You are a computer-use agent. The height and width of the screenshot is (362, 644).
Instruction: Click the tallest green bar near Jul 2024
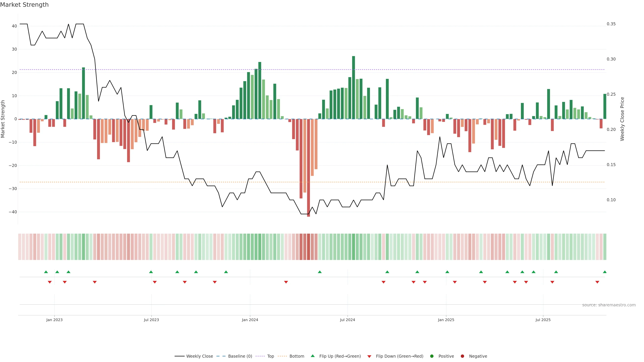click(354, 87)
